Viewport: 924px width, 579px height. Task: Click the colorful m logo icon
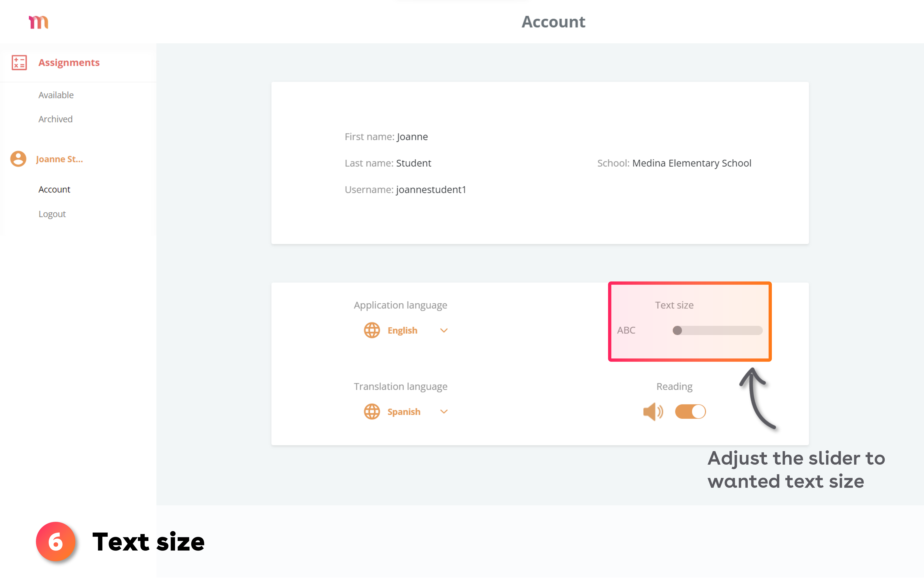(x=39, y=22)
